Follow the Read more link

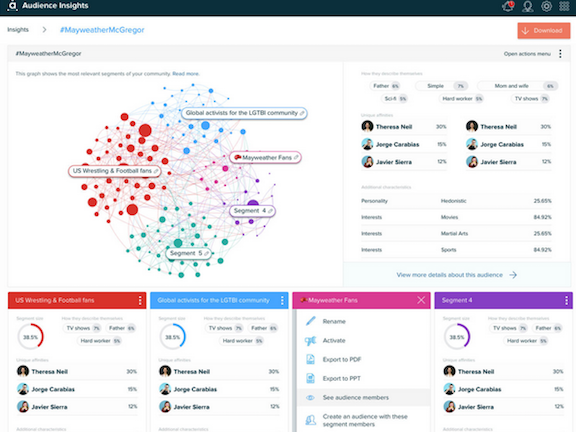[x=186, y=74]
